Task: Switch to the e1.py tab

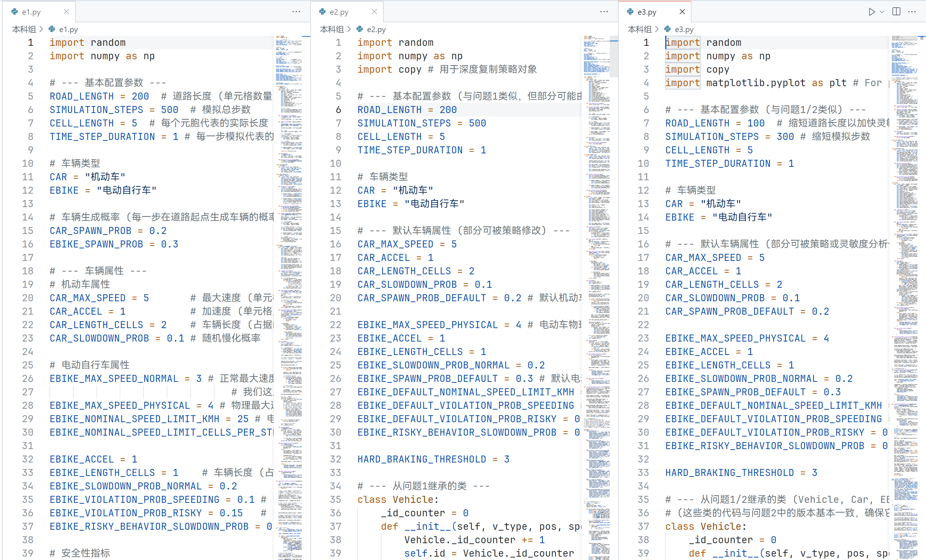Action: pos(31,12)
